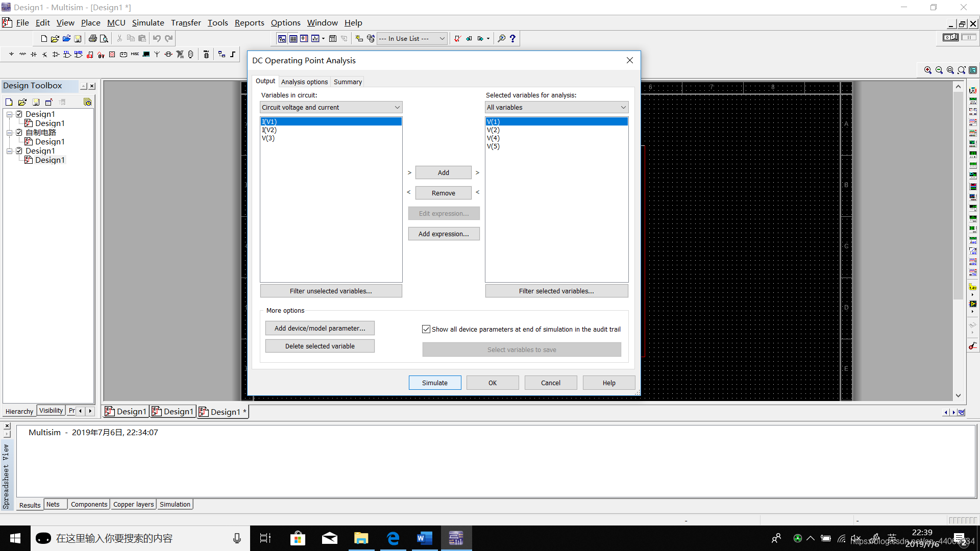Toggle the Spreadsheet View toolbar icon
The width and height of the screenshot is (980, 551).
click(293, 38)
